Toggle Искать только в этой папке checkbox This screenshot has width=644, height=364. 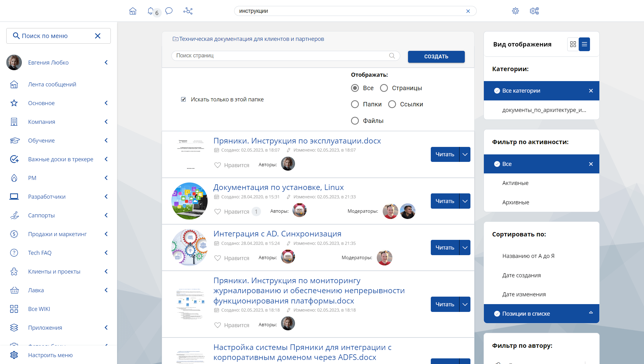pyautogui.click(x=184, y=99)
